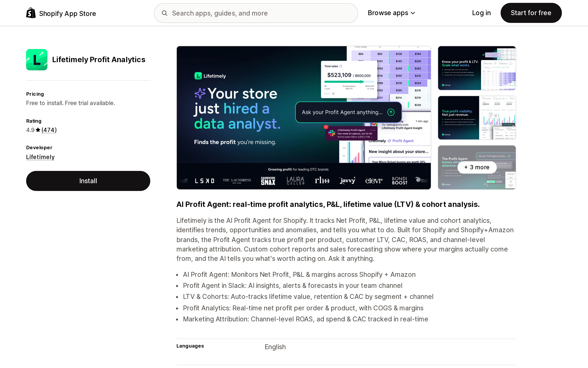Image resolution: width=588 pixels, height=368 pixels.
Task: Click the Lifetimely logo in the hero image
Action: (210, 76)
